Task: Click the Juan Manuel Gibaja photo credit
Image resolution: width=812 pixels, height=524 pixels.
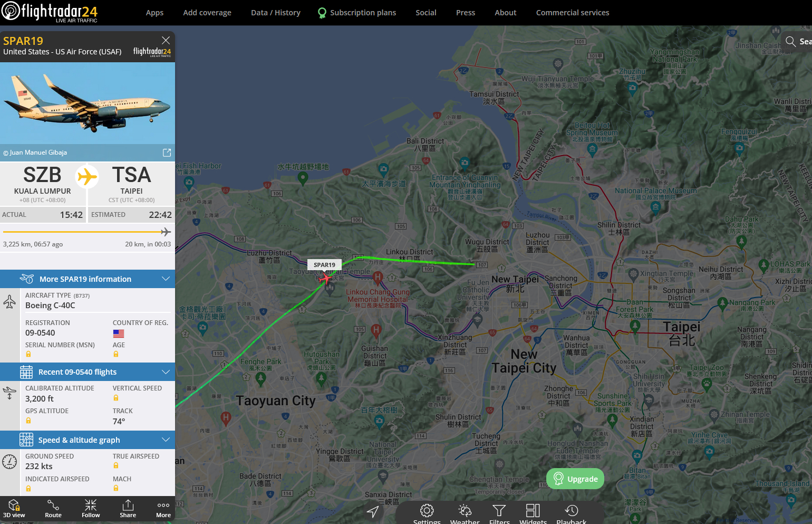Action: 35,153
